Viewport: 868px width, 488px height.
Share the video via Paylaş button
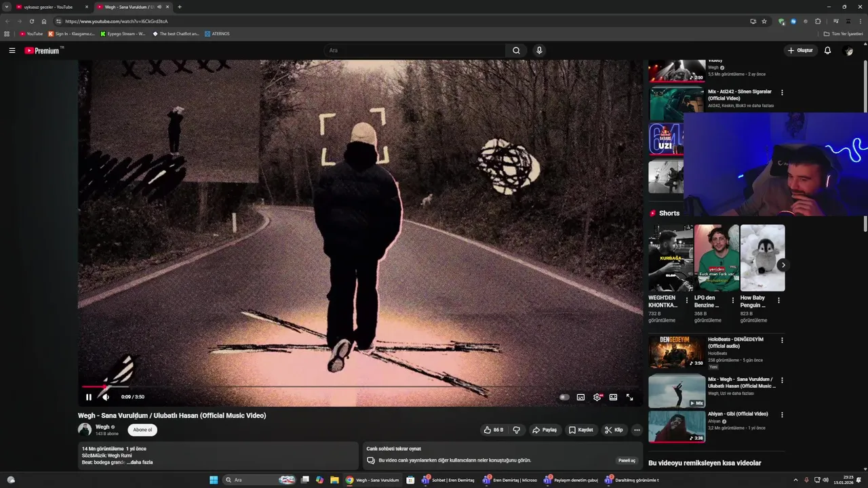(545, 430)
